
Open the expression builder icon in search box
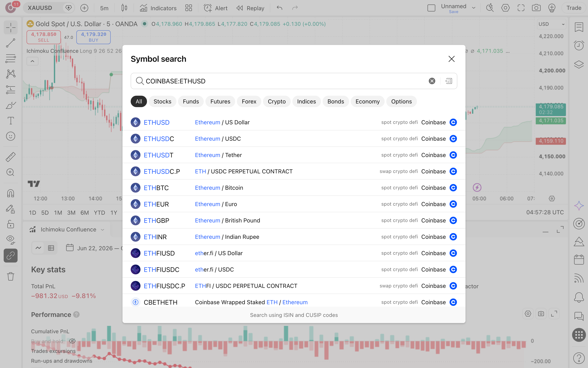[x=449, y=81]
